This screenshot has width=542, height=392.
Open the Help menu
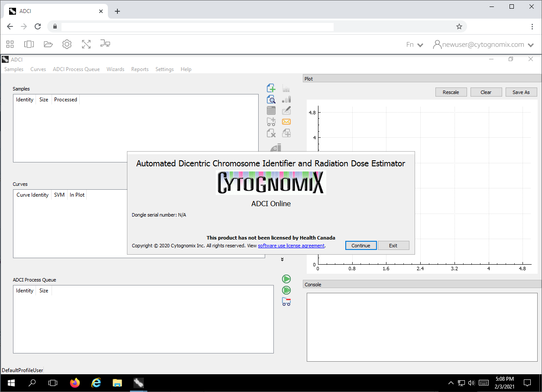[x=186, y=69]
